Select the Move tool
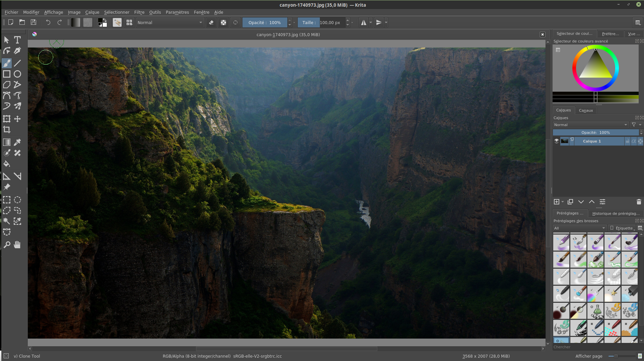The width and height of the screenshot is (644, 361). coord(17,119)
